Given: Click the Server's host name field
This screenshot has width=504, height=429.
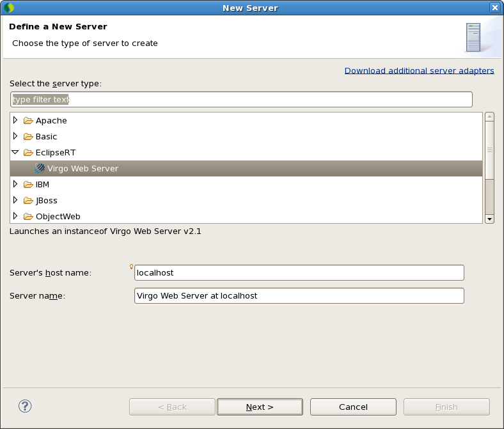Looking at the screenshot, I should point(299,272).
